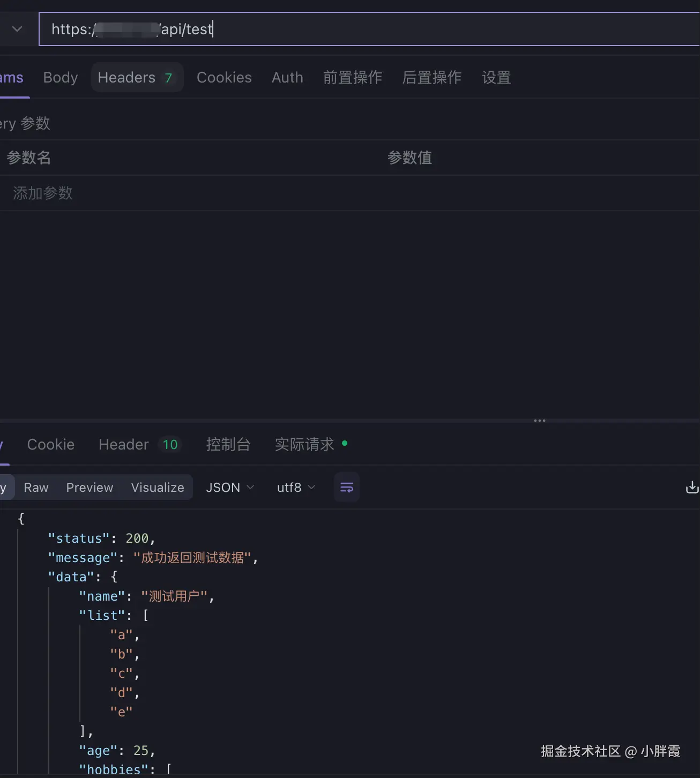This screenshot has height=778, width=700.
Task: Open the 实际请求 tab
Action: coord(311,445)
